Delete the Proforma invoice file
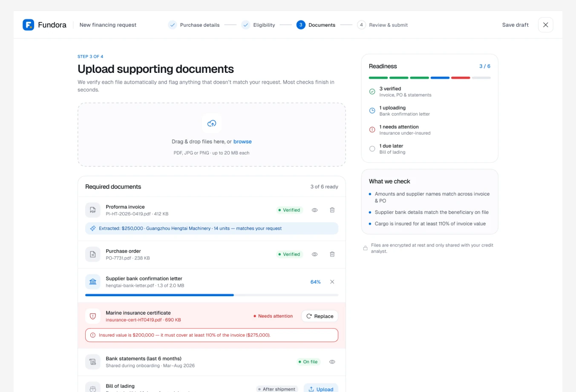The width and height of the screenshot is (576, 392). pyautogui.click(x=332, y=210)
